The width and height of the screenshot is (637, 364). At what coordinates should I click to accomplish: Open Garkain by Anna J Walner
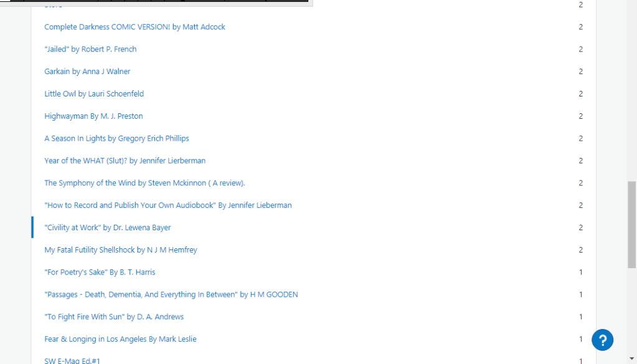click(87, 72)
